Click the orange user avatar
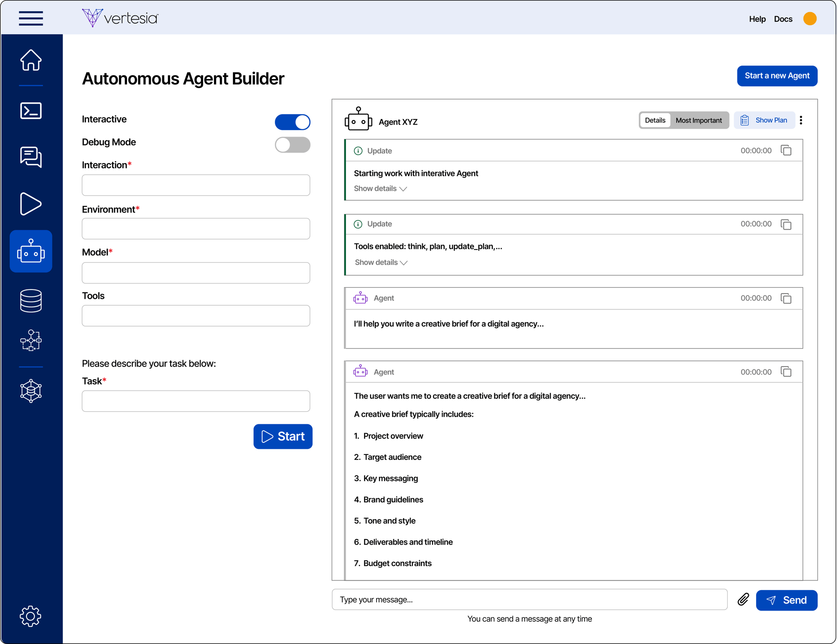 pos(810,19)
